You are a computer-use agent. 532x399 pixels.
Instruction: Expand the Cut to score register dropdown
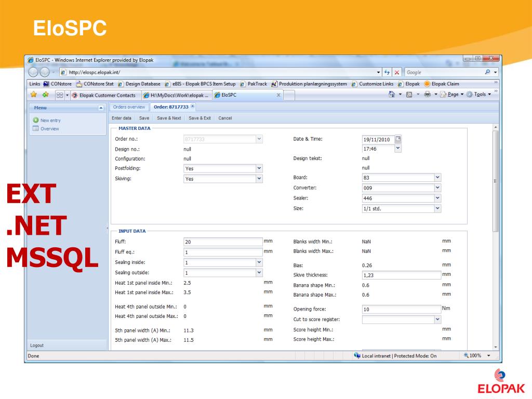(x=437, y=320)
